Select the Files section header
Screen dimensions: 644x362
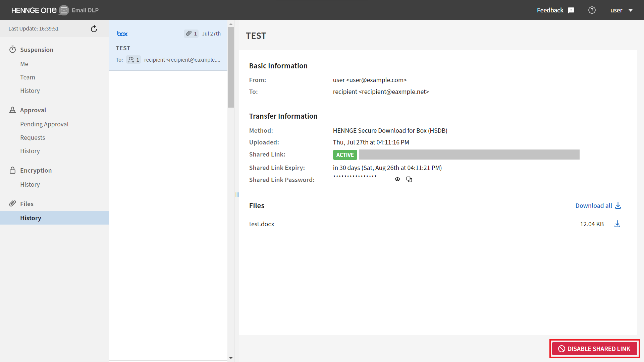pos(27,204)
